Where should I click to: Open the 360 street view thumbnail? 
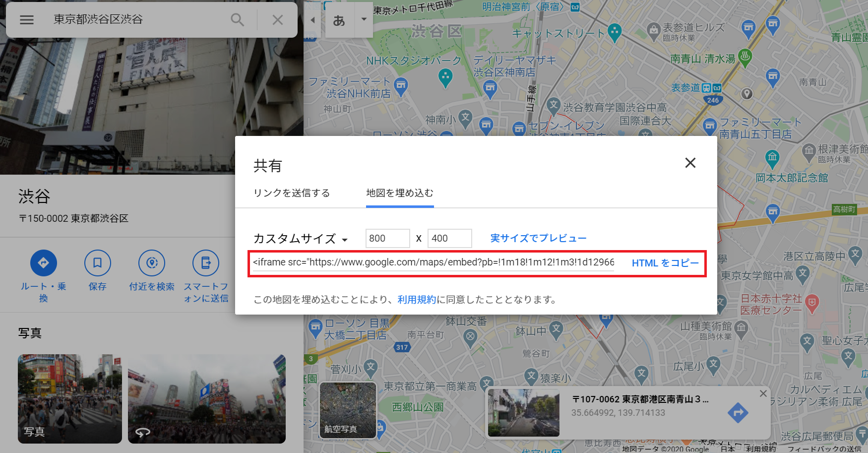click(x=207, y=399)
